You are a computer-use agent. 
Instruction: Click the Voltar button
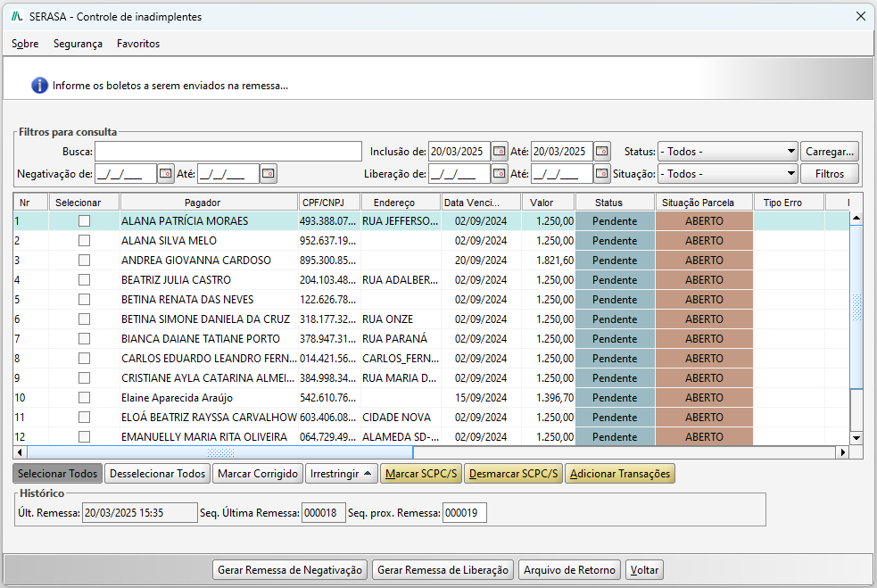point(644,569)
